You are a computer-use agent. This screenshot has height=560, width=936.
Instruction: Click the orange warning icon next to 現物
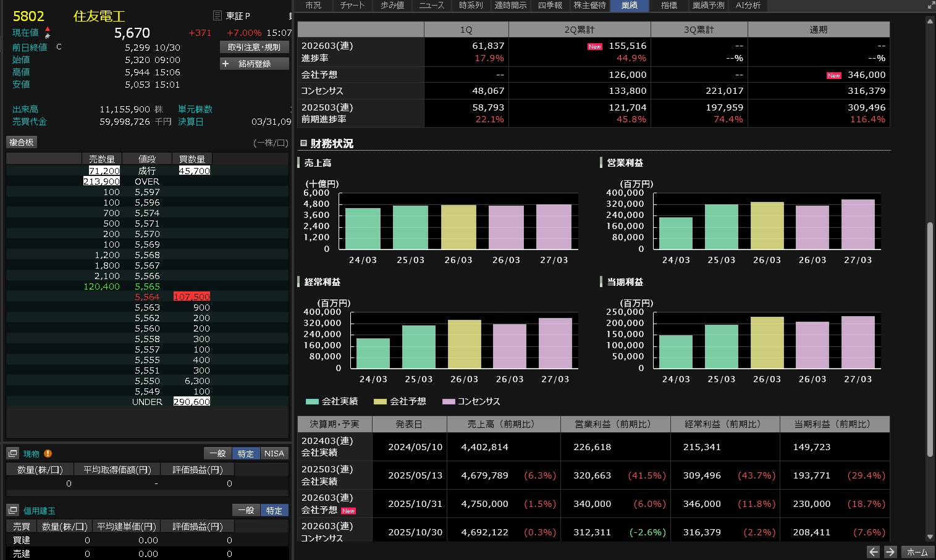click(48, 453)
